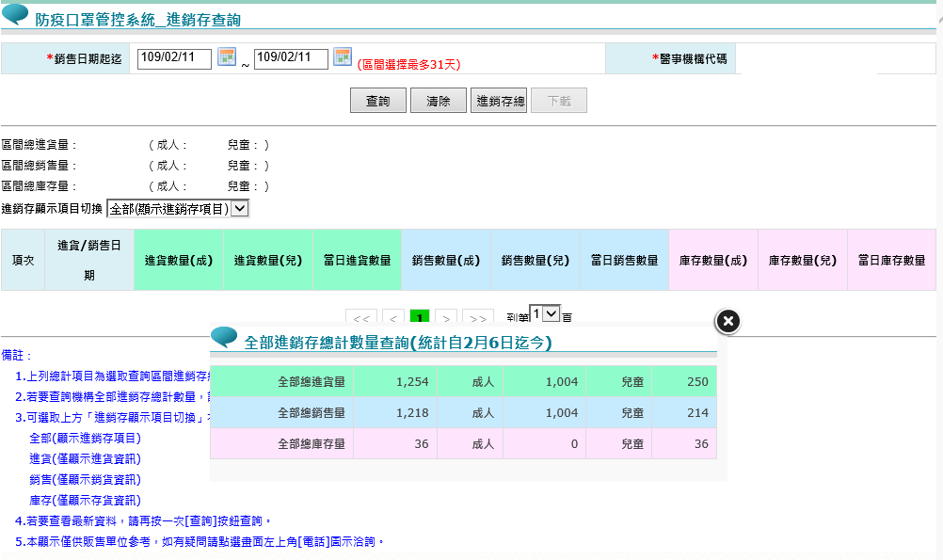Jump to the last page (>>)
The width and height of the screenshot is (943, 560).
(x=478, y=318)
